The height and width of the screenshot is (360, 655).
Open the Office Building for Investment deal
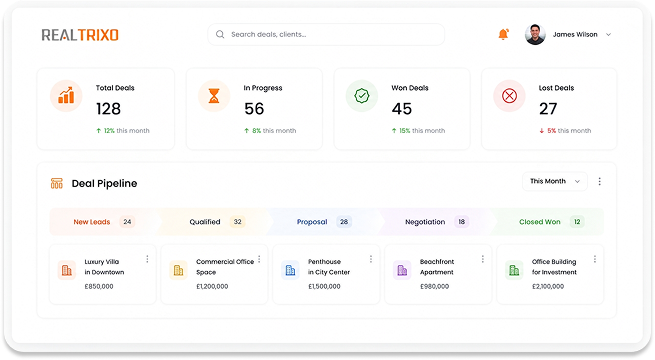550,274
